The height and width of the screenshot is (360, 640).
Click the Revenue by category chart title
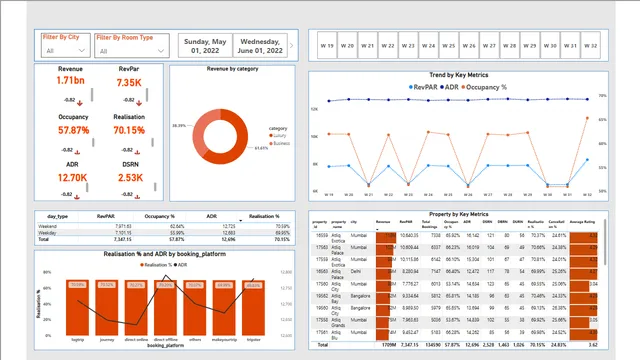point(232,69)
